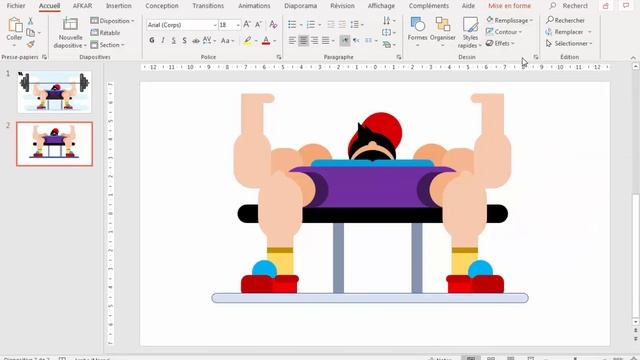
Task: Select slide 2 thumbnail
Action: (x=54, y=144)
